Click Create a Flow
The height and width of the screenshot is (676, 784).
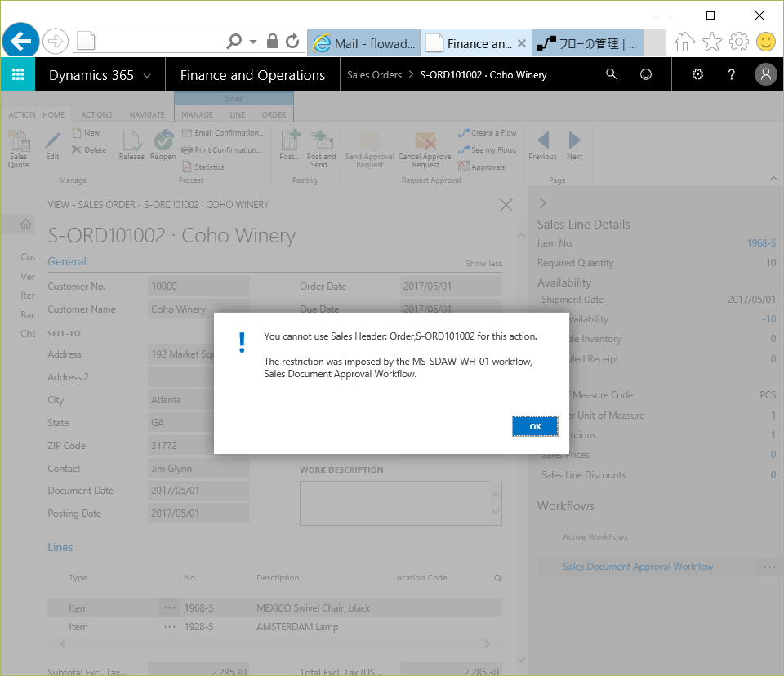coord(488,133)
